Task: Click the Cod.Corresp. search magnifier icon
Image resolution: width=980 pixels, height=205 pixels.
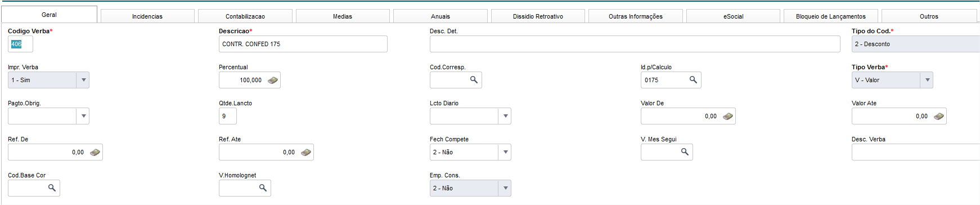Action: (x=474, y=80)
